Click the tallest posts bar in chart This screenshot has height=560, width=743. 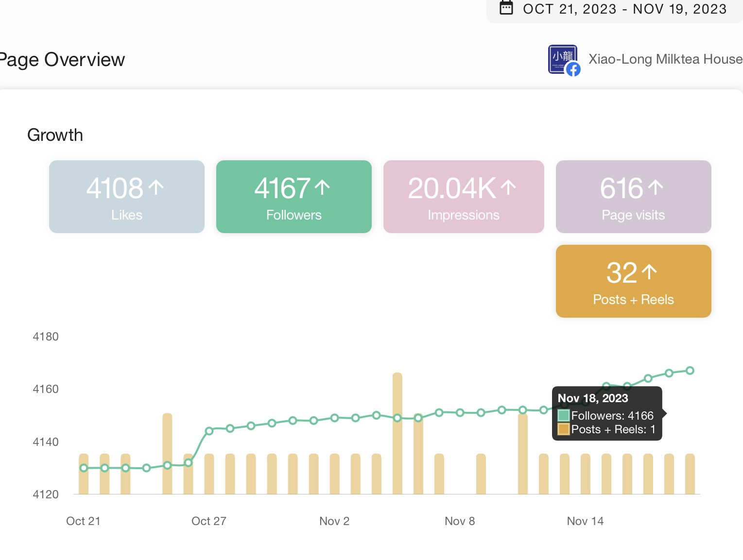coord(397,432)
